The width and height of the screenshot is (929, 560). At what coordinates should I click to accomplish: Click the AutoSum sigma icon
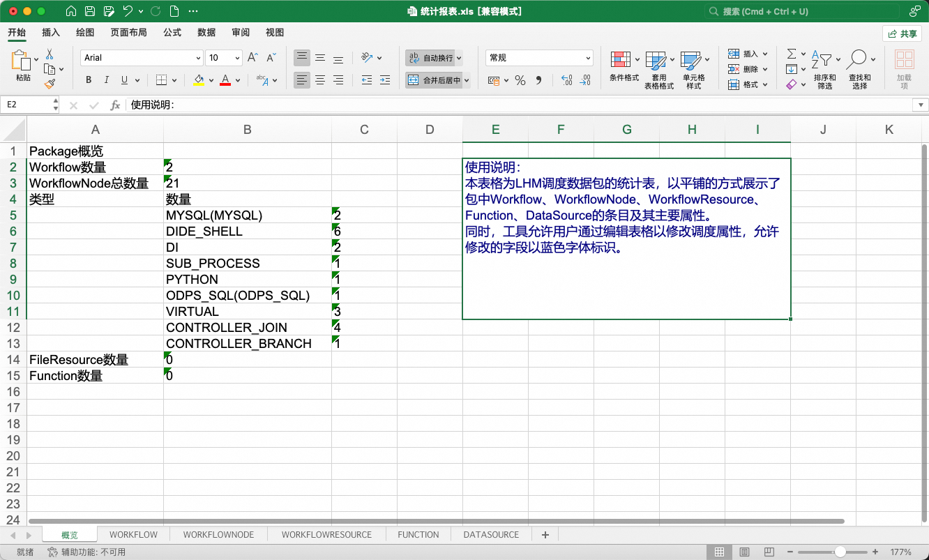(x=792, y=54)
